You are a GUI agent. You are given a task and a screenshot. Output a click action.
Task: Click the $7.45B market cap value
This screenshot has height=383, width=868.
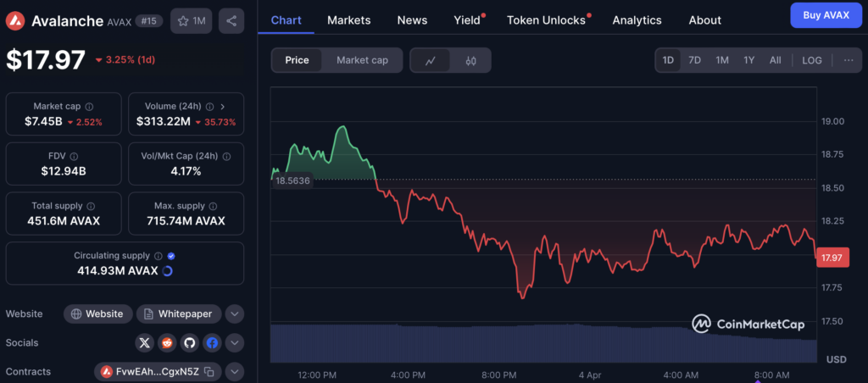coord(43,122)
